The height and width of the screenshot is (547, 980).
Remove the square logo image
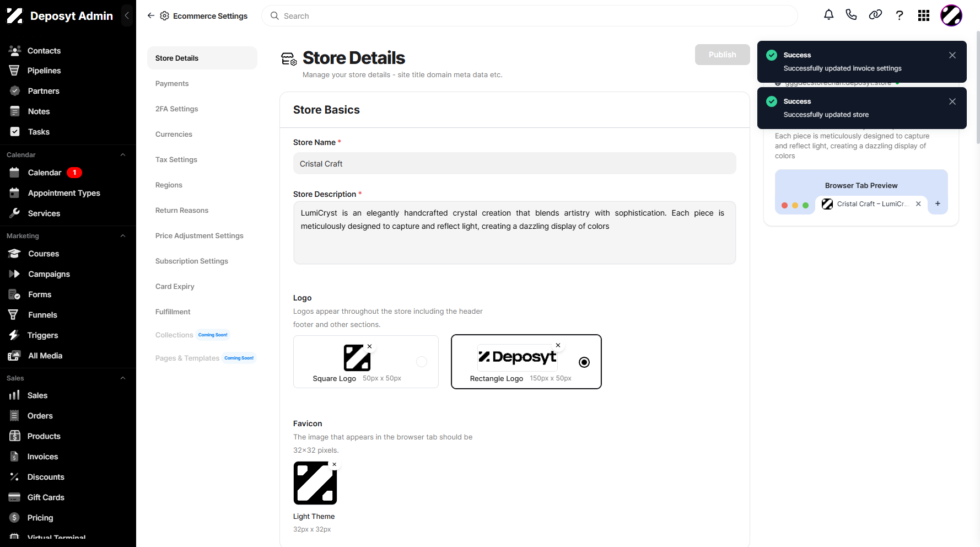click(370, 346)
